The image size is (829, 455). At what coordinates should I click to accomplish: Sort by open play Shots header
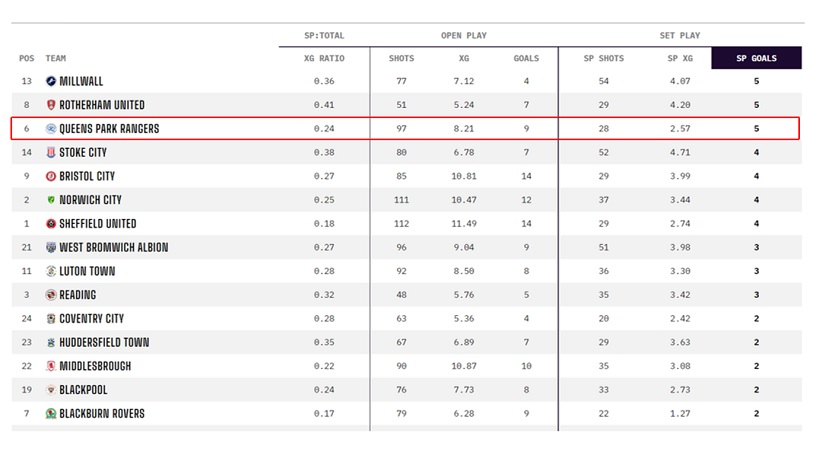pyautogui.click(x=401, y=58)
